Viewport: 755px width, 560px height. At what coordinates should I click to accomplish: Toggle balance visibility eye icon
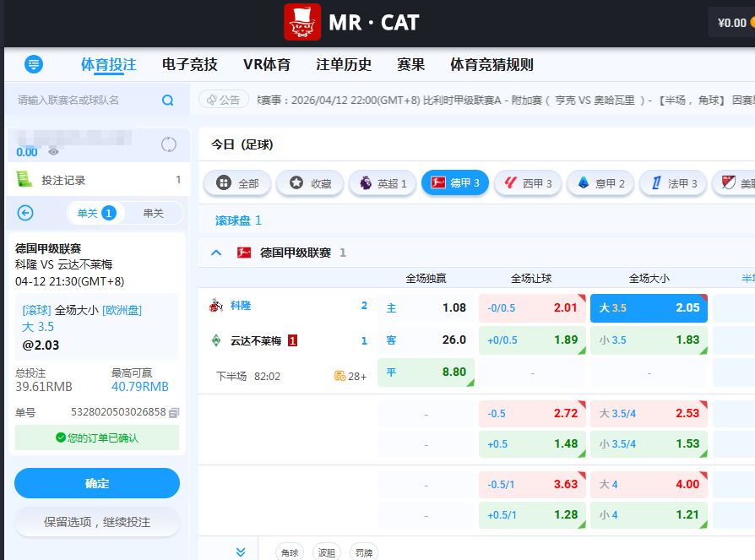53,152
